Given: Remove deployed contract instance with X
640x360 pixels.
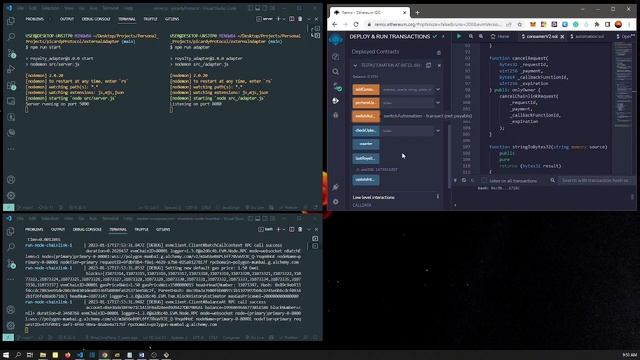Looking at the screenshot, I should [x=439, y=65].
